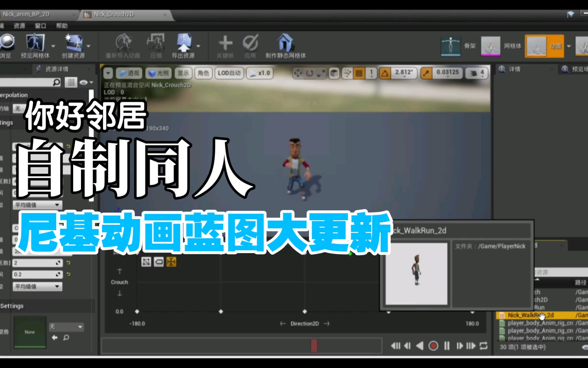Image resolution: width=588 pixels, height=368 pixels.
Task: Select the Nick_WalkRun_2d asset row
Action: pos(542,315)
